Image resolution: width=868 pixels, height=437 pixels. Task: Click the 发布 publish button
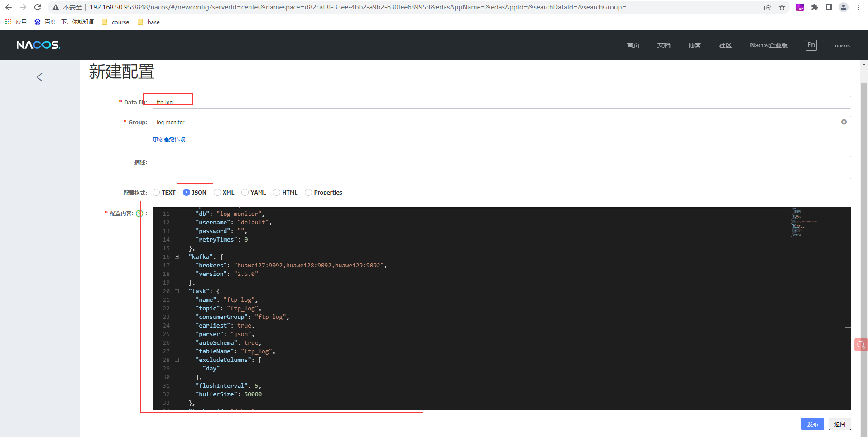pos(813,424)
